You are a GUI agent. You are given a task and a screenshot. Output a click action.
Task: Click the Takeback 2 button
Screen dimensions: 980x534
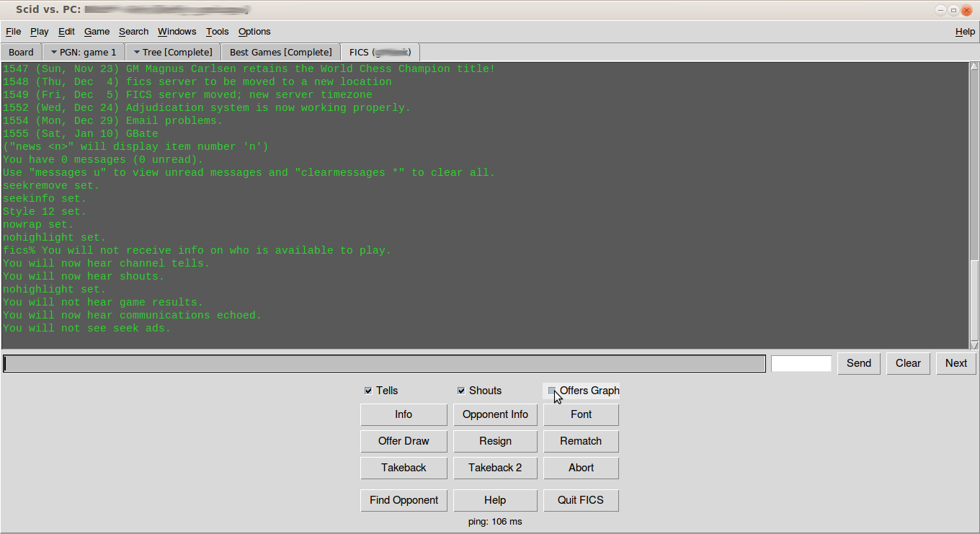tap(495, 468)
